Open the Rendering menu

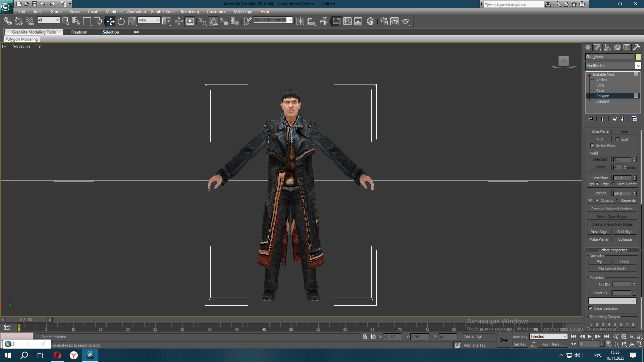[190, 12]
